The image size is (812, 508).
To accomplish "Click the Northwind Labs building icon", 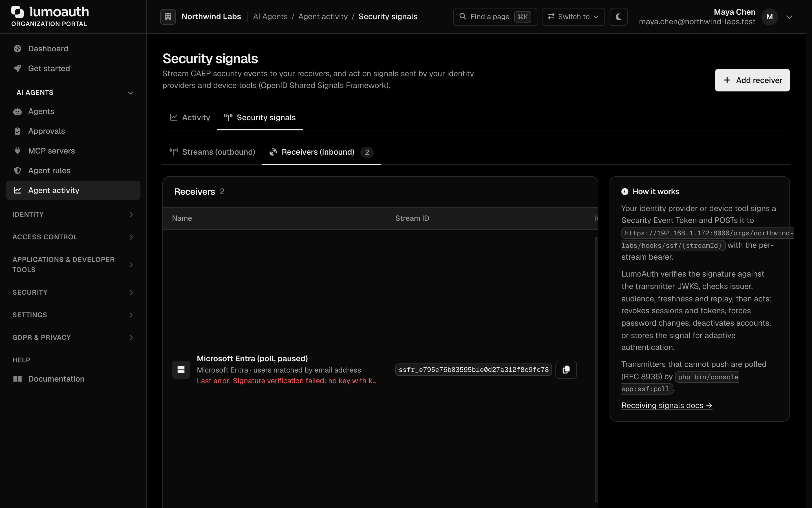I will tap(168, 16).
